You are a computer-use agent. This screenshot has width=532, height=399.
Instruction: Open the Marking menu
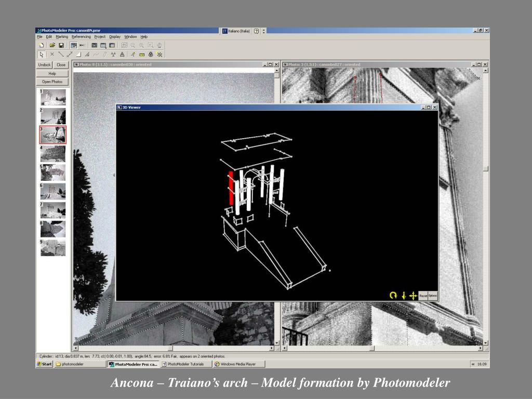pyautogui.click(x=62, y=37)
